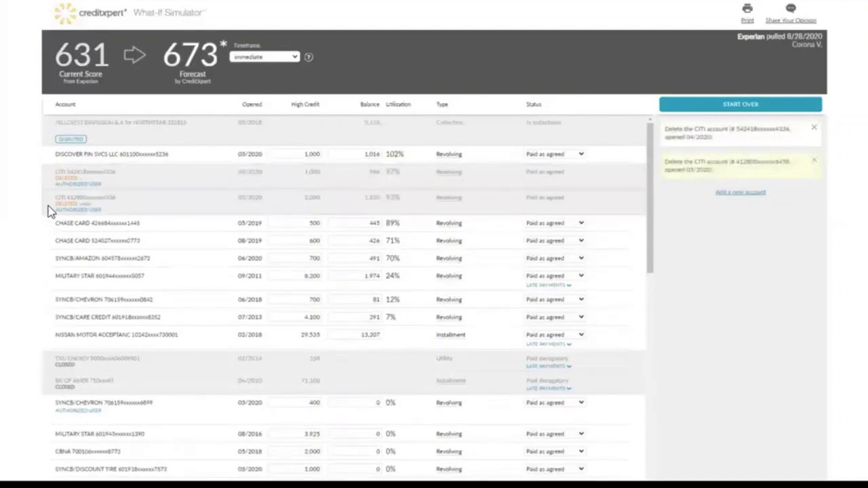Viewport: 868px width, 488px height.
Task: Expand Late Payments under NISSAN MOTOR
Action: point(549,344)
